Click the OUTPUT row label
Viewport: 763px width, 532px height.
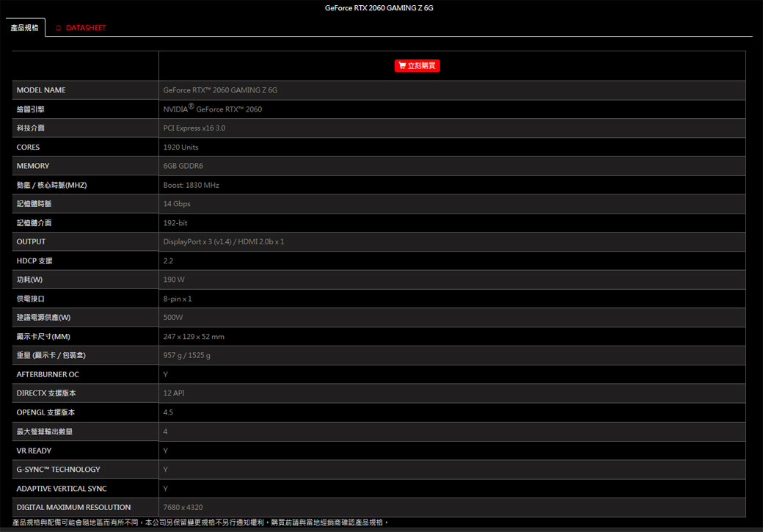pyautogui.click(x=31, y=242)
